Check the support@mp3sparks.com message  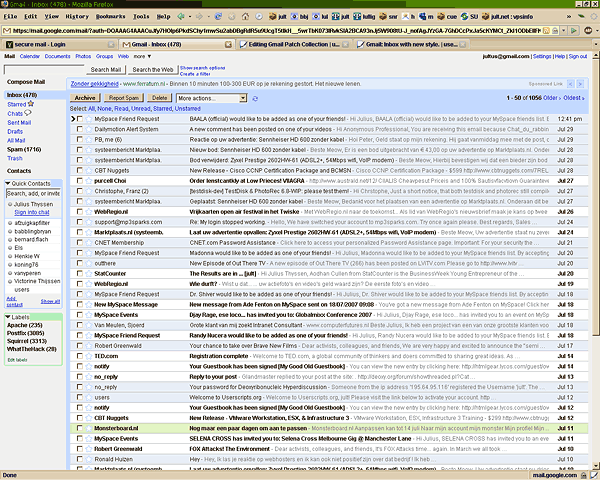pos(80,222)
